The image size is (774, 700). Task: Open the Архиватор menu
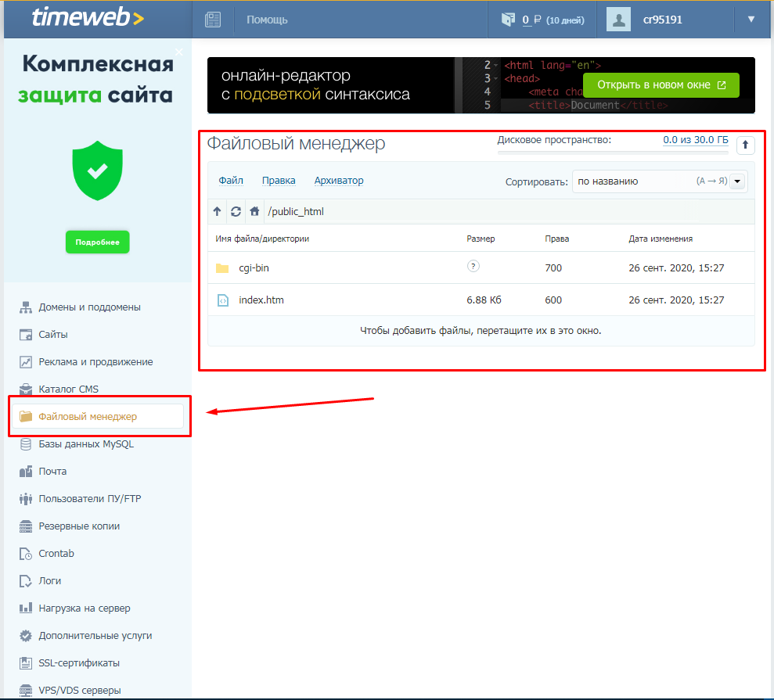339,181
